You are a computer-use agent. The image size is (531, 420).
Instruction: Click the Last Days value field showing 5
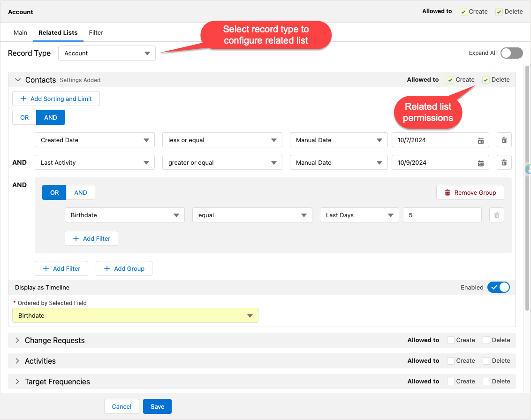tap(442, 215)
